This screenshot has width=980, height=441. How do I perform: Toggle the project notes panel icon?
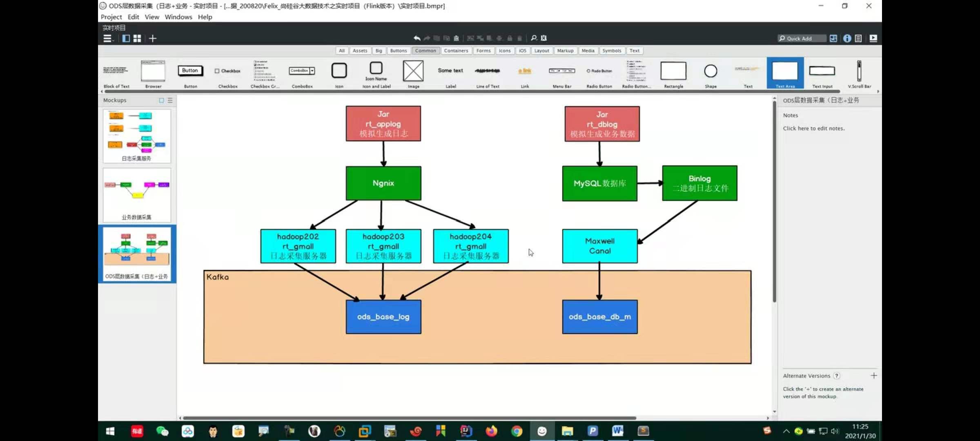tap(858, 38)
